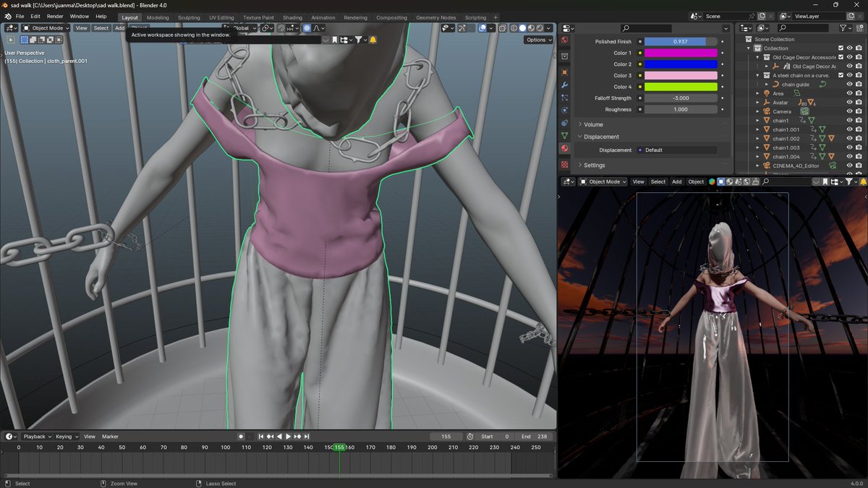The width and height of the screenshot is (868, 488).
Task: Switch to the Shading workspace tab
Action: 292,17
